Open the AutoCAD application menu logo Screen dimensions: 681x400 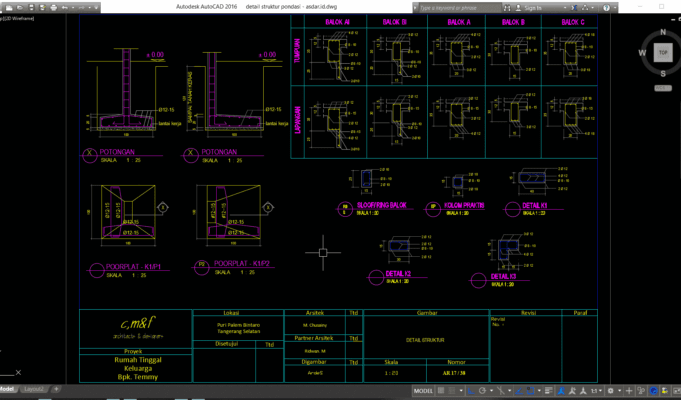pyautogui.click(x=8, y=8)
